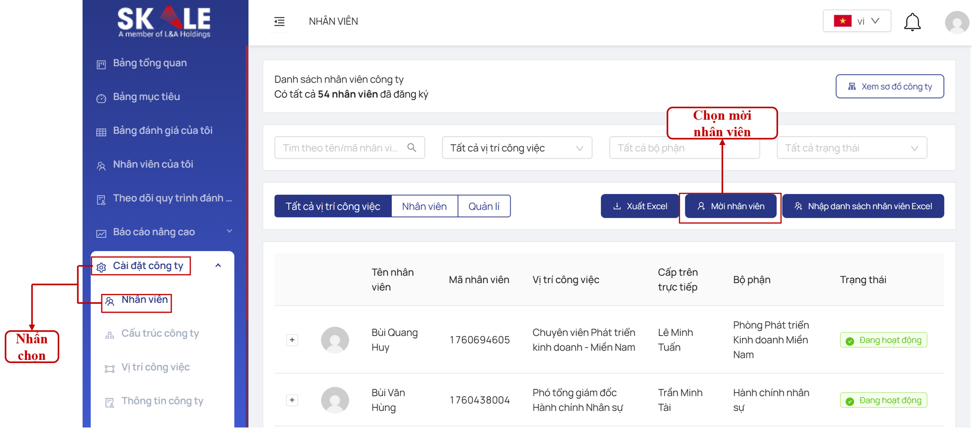This screenshot has height=433, width=980.
Task: Focus the employee name search field
Action: point(342,148)
